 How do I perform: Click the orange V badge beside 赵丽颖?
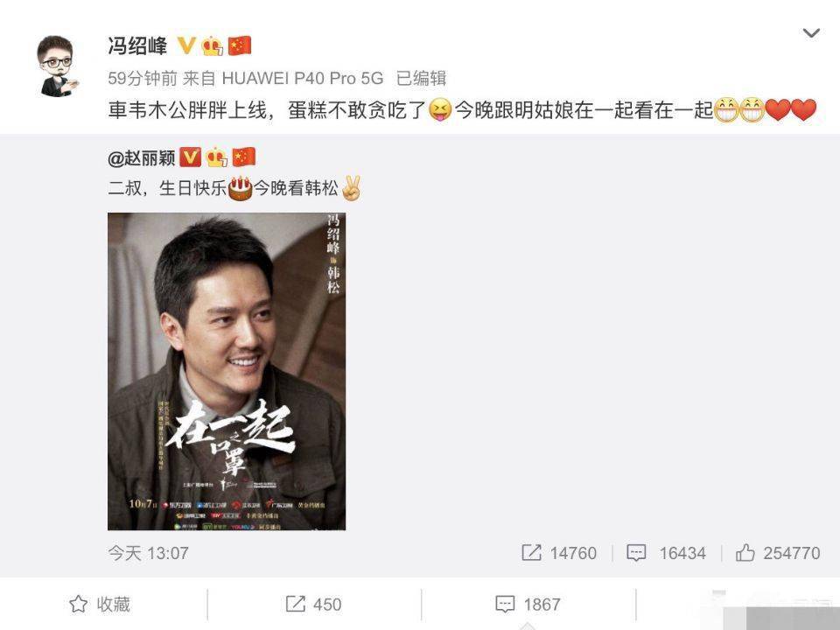190,157
